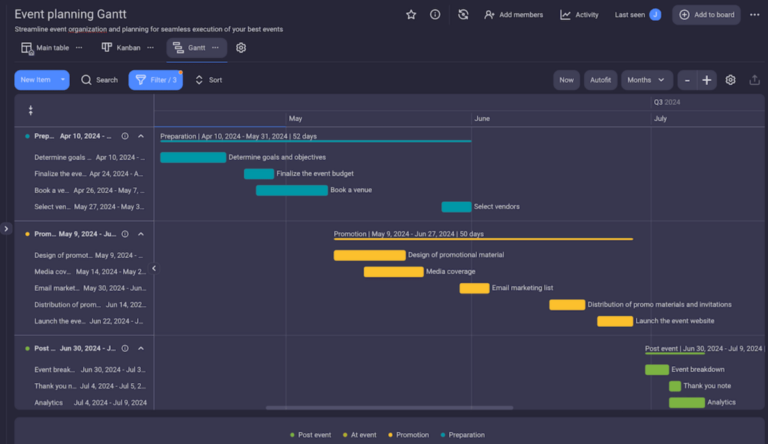The image size is (768, 444).
Task: Toggle the Promotion legend item
Action: pyautogui.click(x=408, y=435)
